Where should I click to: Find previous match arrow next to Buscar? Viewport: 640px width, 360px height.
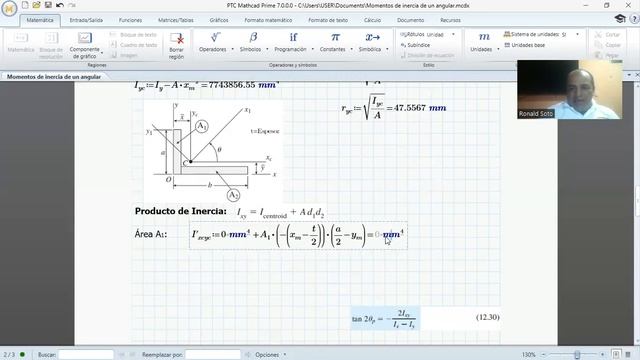[121, 355]
